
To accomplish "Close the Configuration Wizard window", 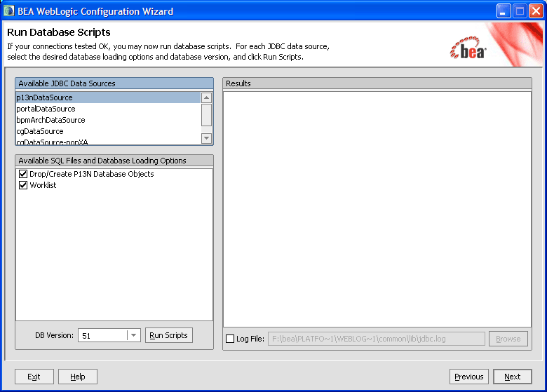I will click(x=536, y=11).
